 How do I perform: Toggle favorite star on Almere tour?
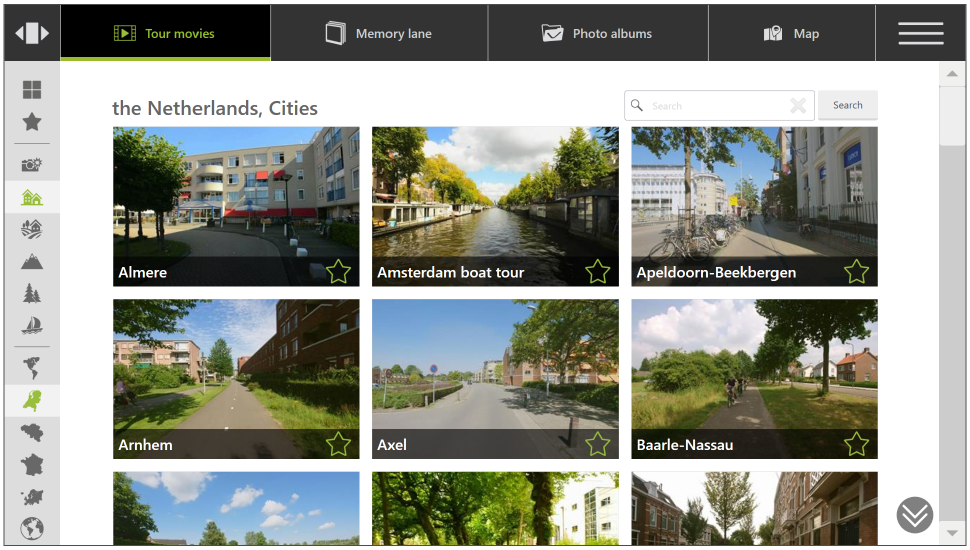[338, 271]
